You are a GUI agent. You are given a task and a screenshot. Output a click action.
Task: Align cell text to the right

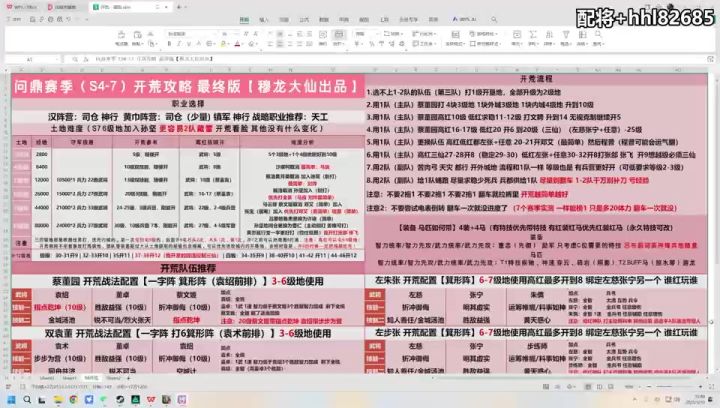click(x=290, y=44)
